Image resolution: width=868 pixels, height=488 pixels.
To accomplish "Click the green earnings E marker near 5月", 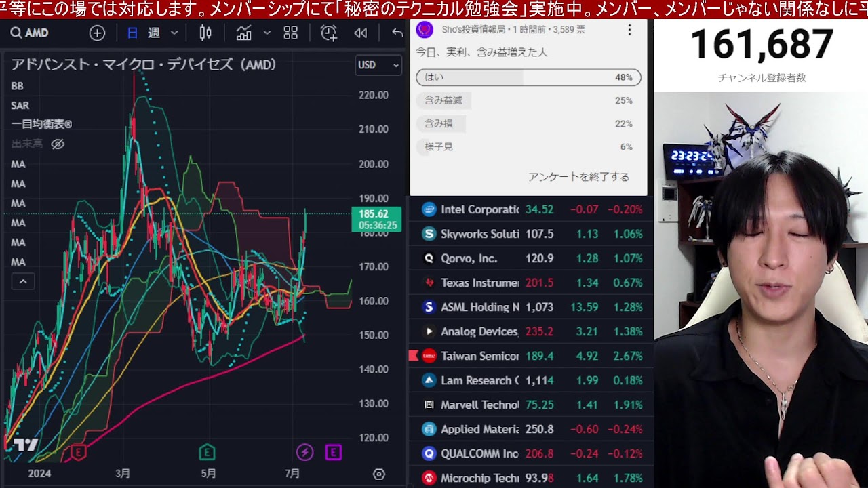I will tap(207, 452).
